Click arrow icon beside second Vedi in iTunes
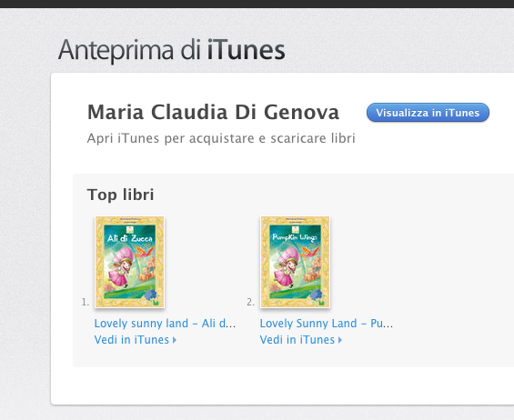This screenshot has width=514, height=420. click(340, 340)
